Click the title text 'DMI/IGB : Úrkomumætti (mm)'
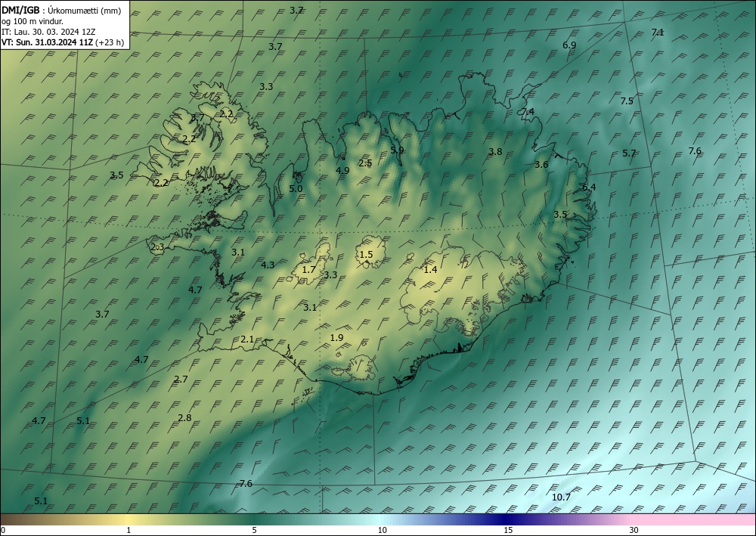 (x=60, y=10)
